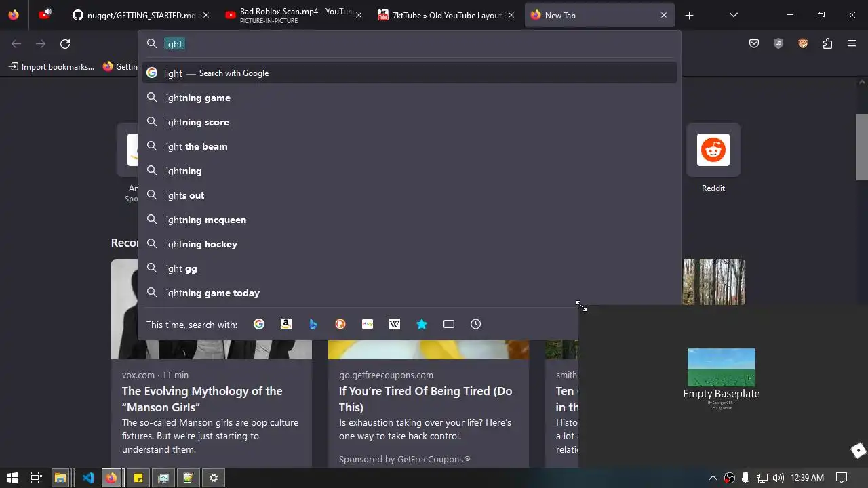Choose the 'light gg' suggestion

click(x=410, y=268)
